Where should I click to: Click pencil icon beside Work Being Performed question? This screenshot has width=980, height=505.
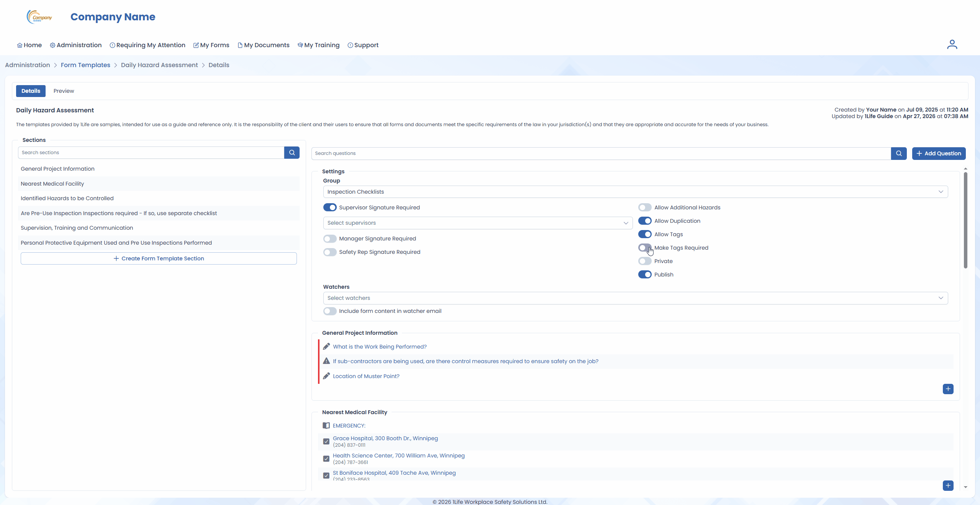point(326,347)
